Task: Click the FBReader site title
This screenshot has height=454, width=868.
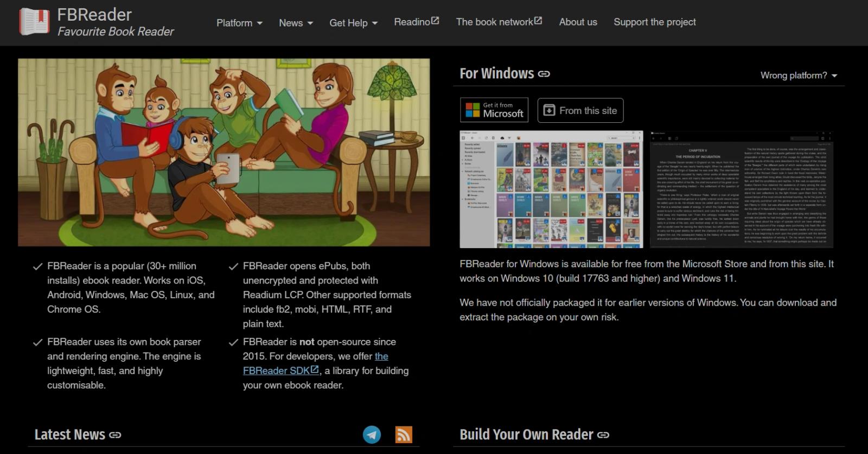Action: 94,14
